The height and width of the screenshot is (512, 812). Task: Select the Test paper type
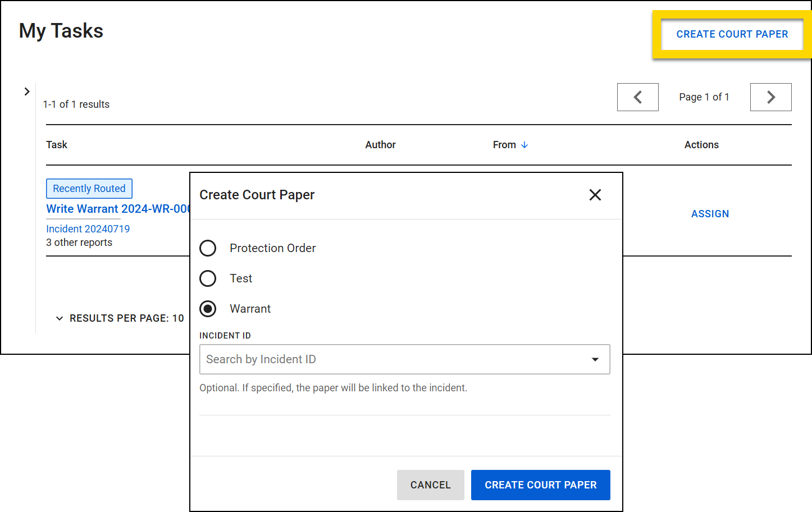(x=208, y=278)
